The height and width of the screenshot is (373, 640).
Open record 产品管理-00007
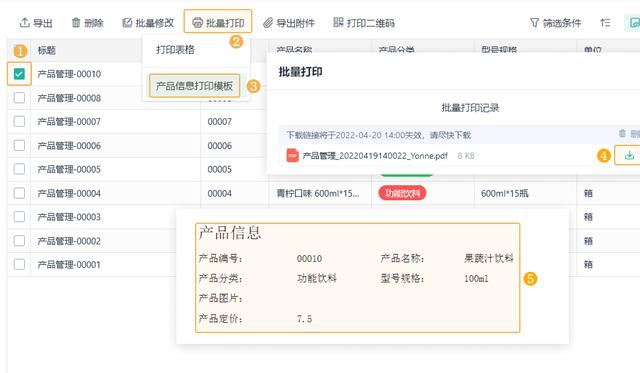point(69,122)
